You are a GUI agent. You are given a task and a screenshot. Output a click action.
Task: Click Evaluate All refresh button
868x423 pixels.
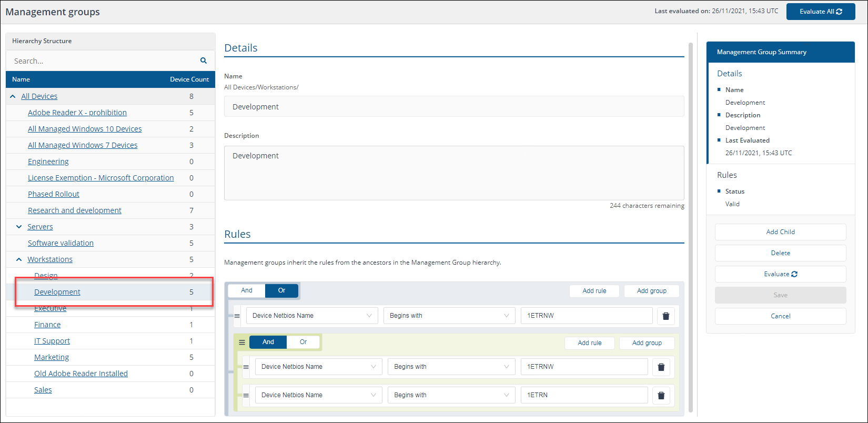[820, 12]
